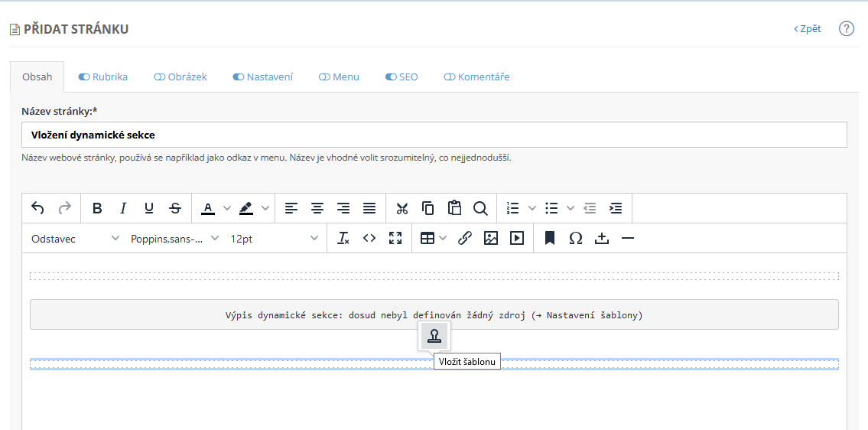Open the Odstavec paragraph format dropdown
The image size is (868, 430).
coord(75,239)
